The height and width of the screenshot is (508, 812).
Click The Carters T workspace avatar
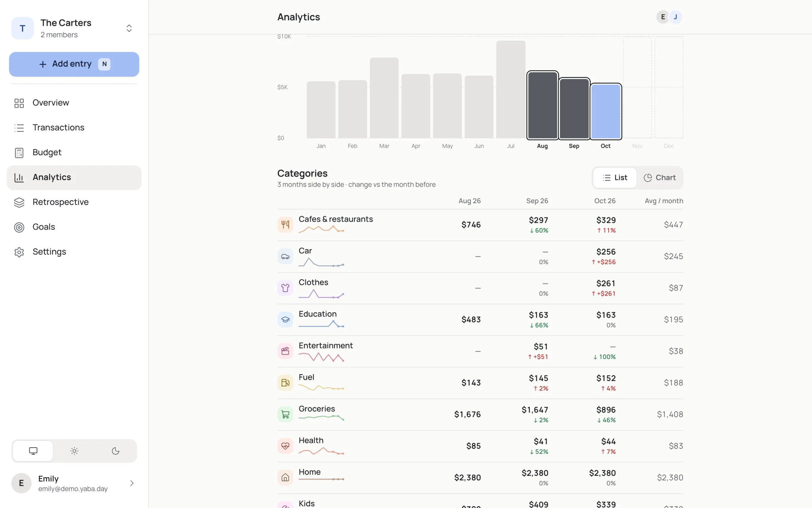pos(22,28)
